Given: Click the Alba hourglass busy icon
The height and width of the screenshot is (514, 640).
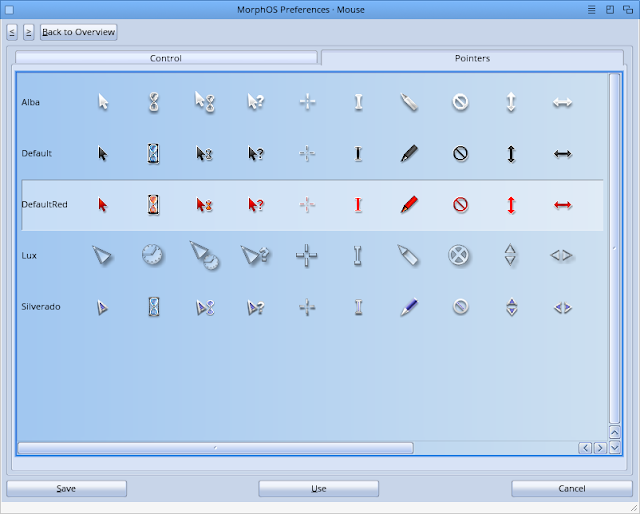Looking at the screenshot, I should (154, 102).
